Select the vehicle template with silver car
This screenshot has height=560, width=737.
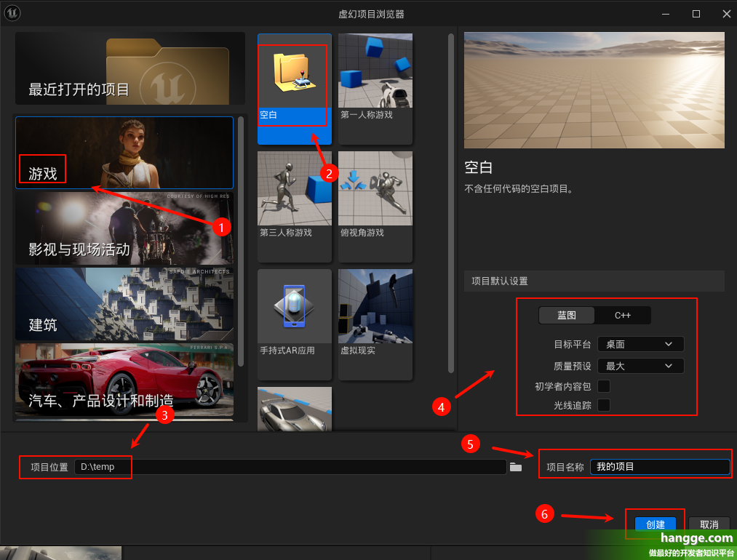pos(295,409)
